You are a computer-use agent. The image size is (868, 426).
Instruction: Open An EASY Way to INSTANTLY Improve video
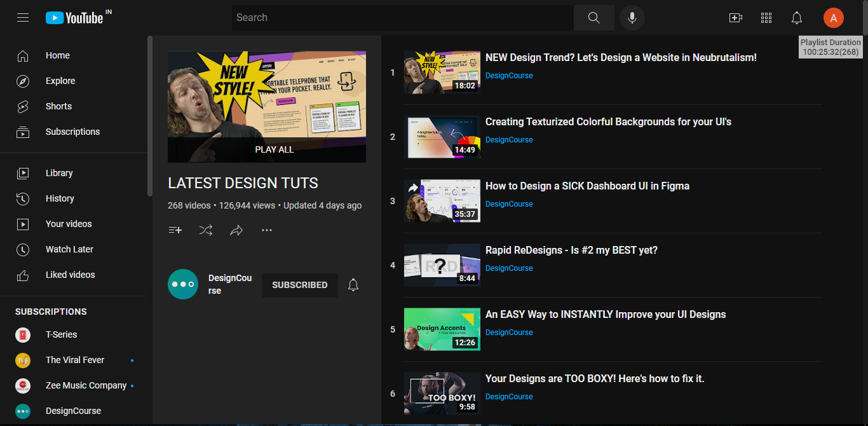(x=606, y=314)
